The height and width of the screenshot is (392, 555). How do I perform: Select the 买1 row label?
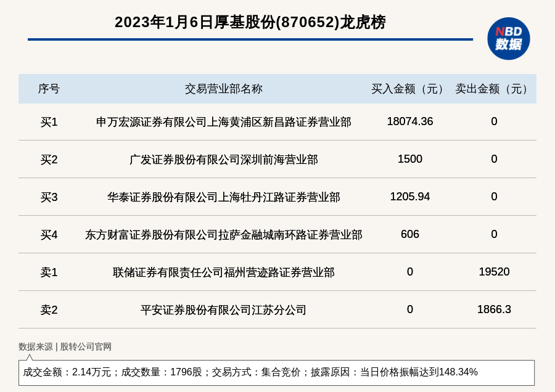49,122
